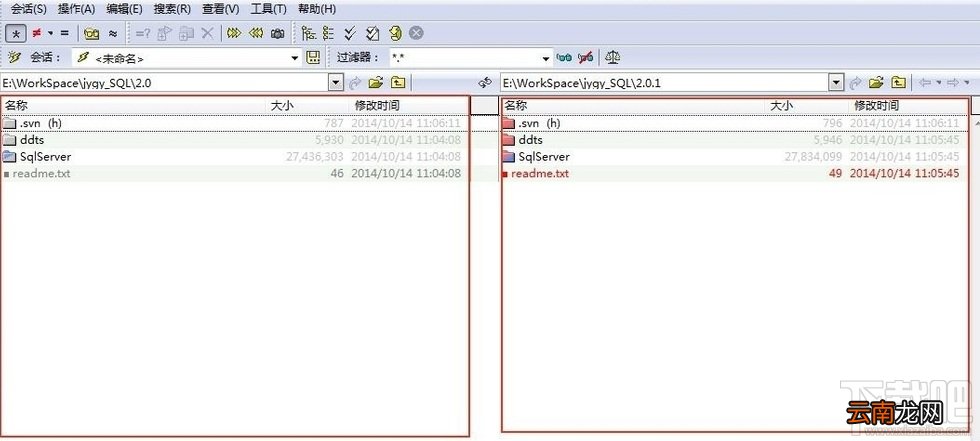The image size is (980, 441).
Task: Toggle the Minor differences (≈) button
Action: click(x=112, y=33)
